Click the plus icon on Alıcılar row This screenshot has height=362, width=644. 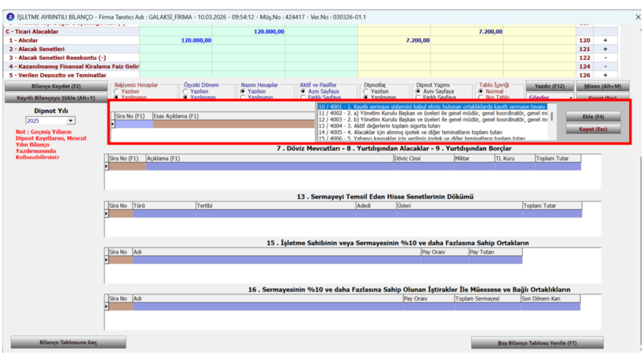tap(605, 40)
